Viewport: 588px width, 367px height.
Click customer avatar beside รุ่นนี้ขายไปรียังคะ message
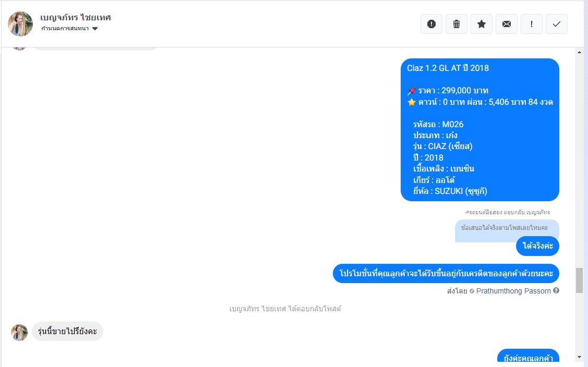pos(19,332)
